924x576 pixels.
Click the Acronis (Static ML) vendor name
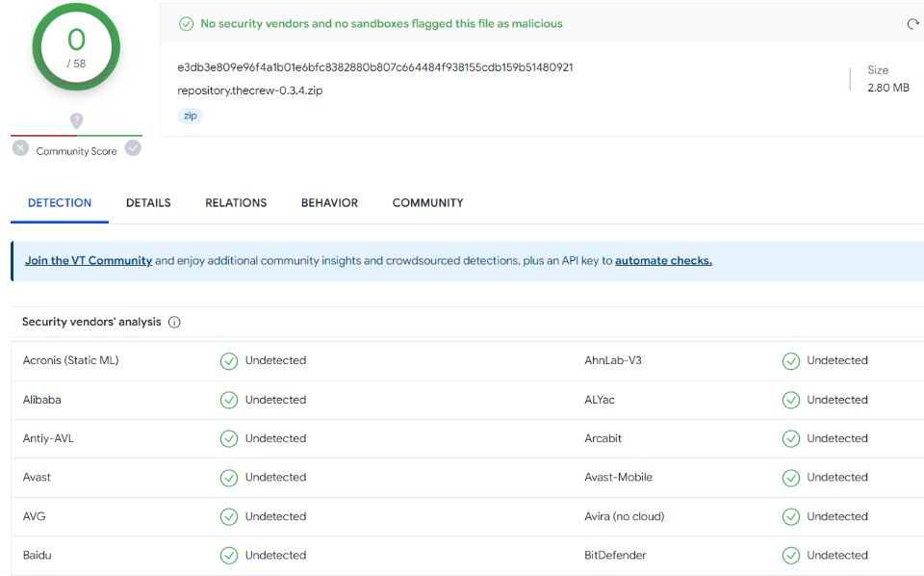pos(70,360)
